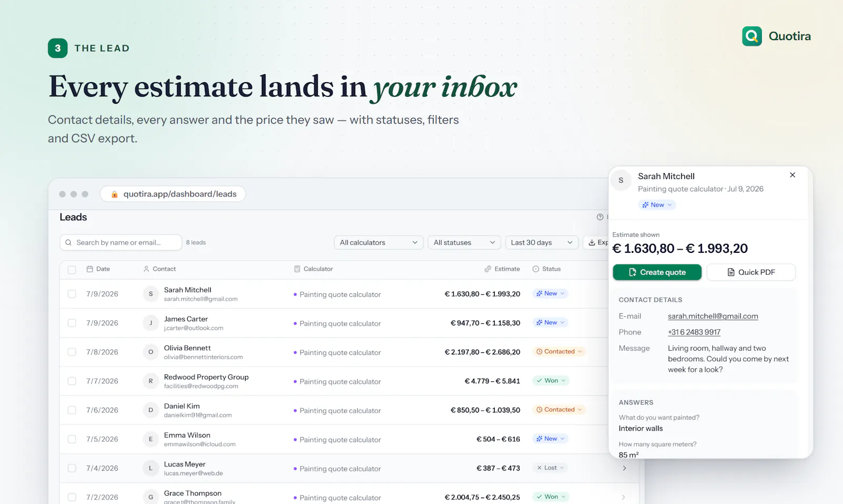
Task: Open the sarah.mitchell@gmail.com email link
Action: tap(713, 316)
